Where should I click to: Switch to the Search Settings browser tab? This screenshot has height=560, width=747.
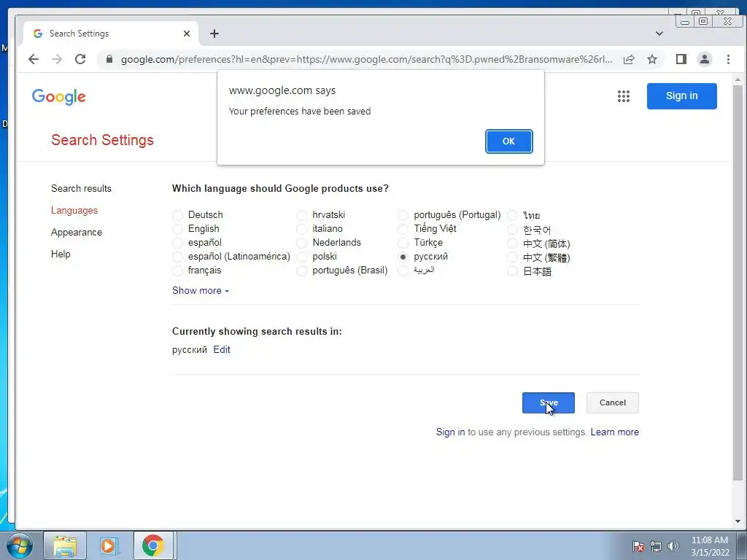pos(109,34)
